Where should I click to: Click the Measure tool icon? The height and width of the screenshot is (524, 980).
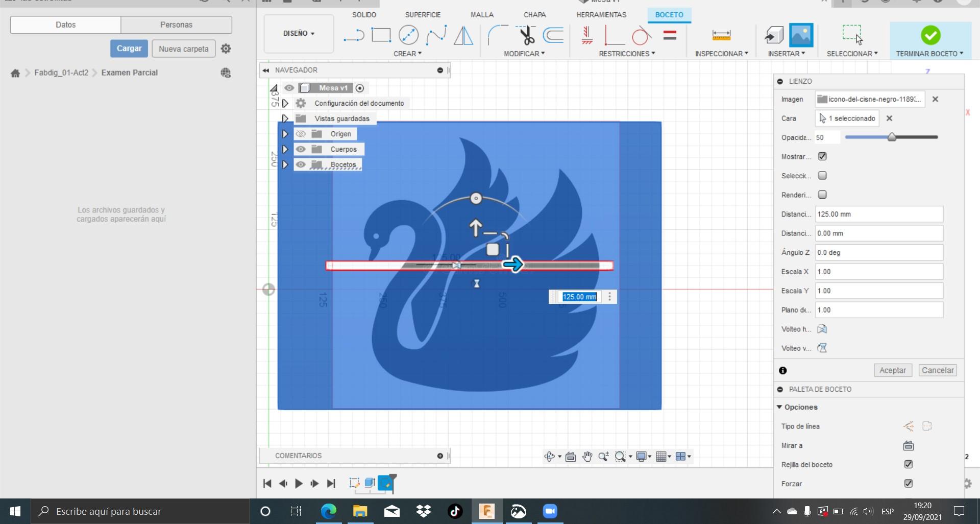pos(721,35)
